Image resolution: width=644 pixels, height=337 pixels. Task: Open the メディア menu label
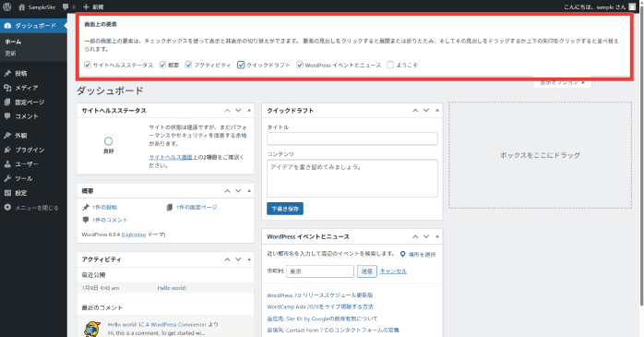click(27, 88)
